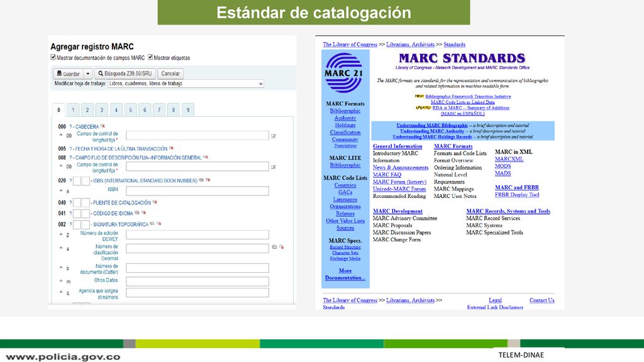Viewport: 644px width, 362px height.
Task: Move up Número de documento (Cutter) arrow
Action: click(61, 268)
